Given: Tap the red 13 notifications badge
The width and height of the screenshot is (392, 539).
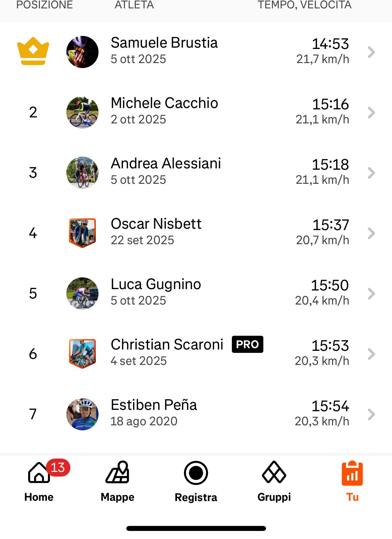Looking at the screenshot, I should point(58,467).
